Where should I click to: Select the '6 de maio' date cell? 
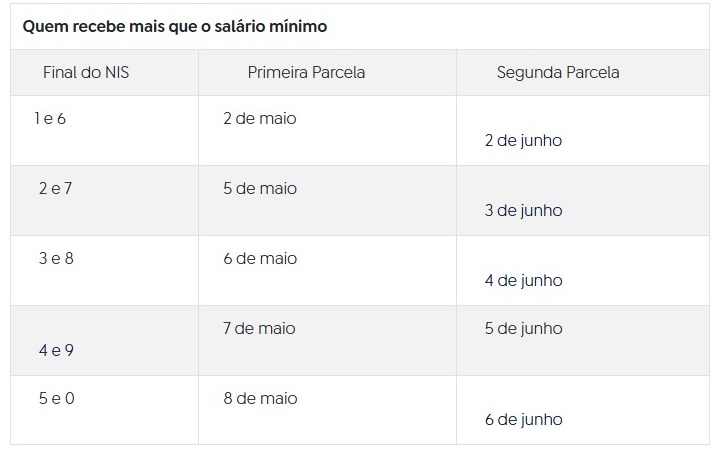(260, 259)
